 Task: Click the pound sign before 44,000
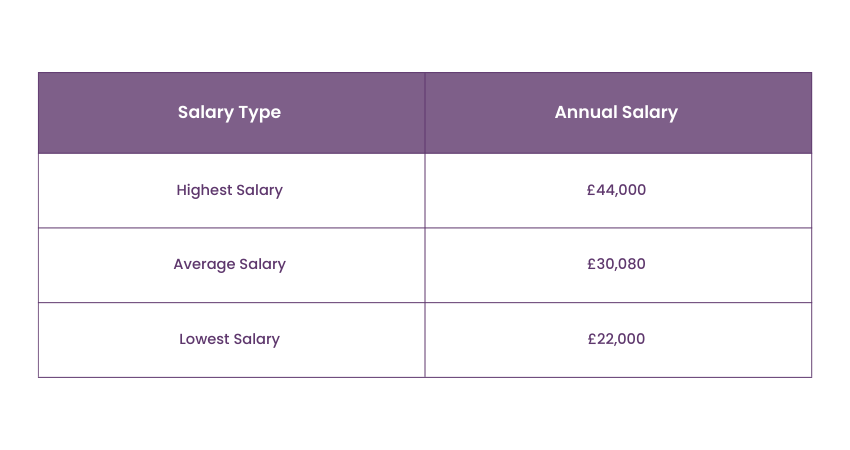[x=591, y=190]
